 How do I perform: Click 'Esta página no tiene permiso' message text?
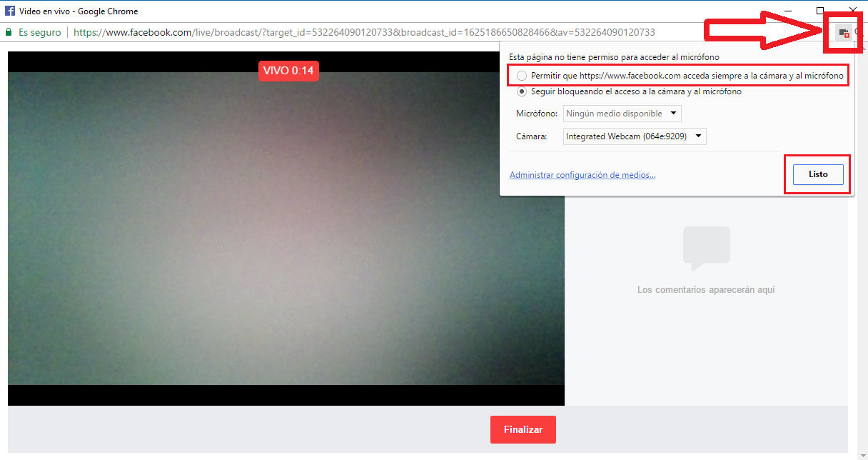point(613,57)
